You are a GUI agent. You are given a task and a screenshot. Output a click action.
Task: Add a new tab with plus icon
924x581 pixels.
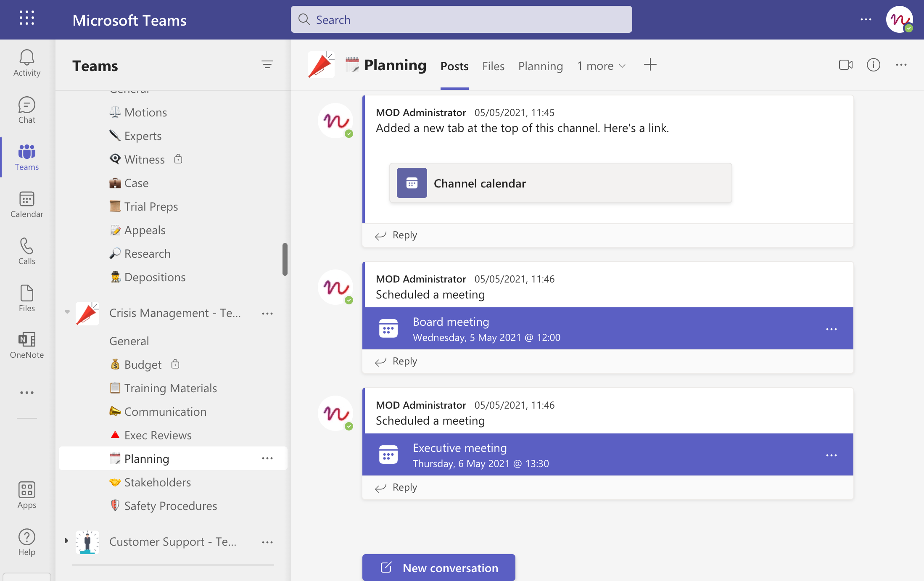tap(650, 65)
